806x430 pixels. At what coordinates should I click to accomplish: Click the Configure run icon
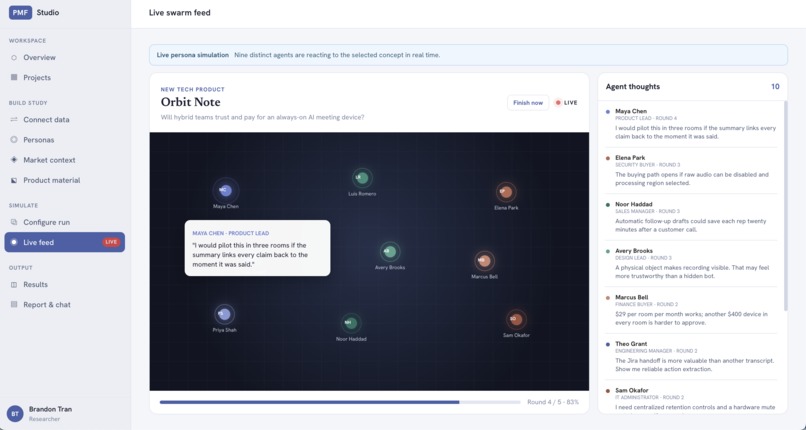[x=14, y=222]
